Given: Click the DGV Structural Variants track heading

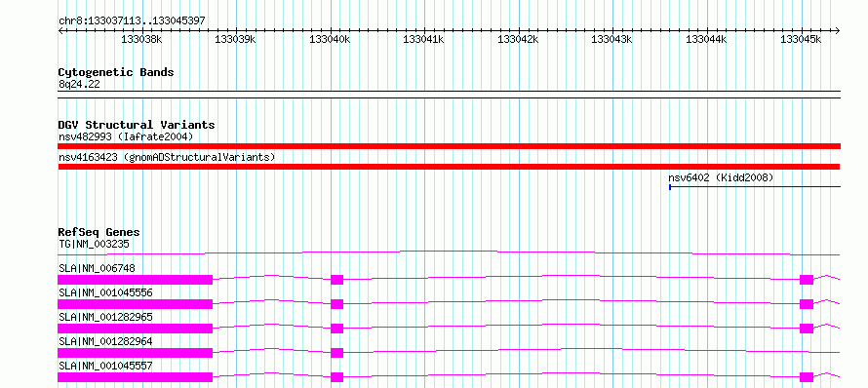Looking at the screenshot, I should pyautogui.click(x=137, y=125).
